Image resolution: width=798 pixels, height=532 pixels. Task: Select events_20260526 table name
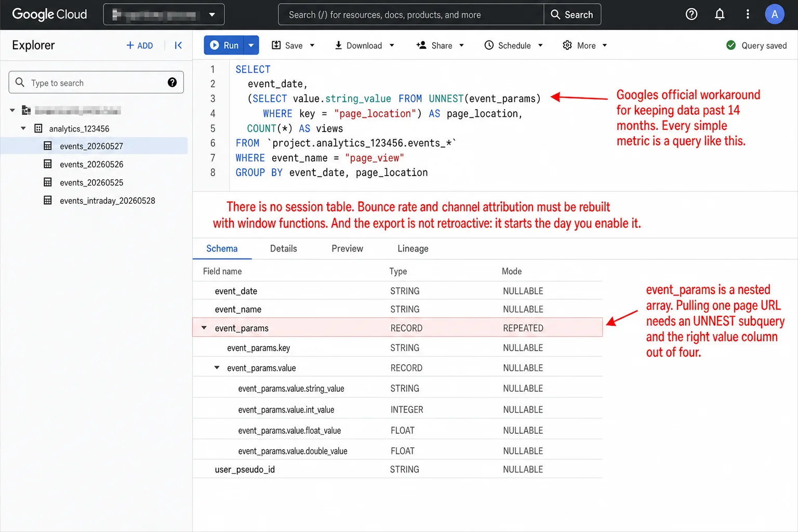coord(91,165)
